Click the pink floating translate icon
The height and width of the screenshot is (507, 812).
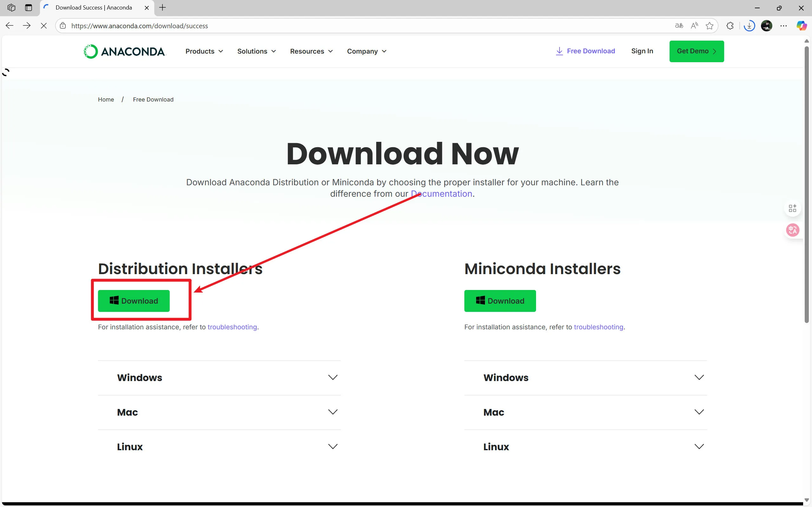(x=793, y=230)
